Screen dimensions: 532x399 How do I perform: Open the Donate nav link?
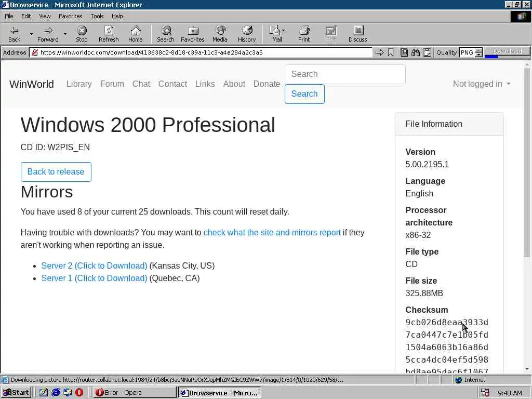coord(267,84)
